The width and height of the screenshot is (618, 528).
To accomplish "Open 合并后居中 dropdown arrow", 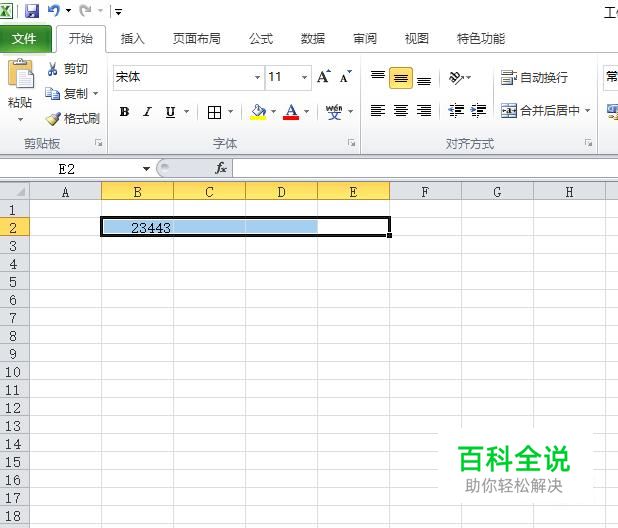I will click(587, 111).
